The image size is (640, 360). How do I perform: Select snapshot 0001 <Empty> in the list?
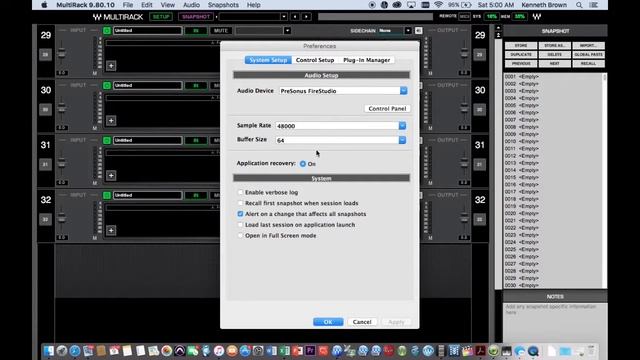pyautogui.click(x=522, y=77)
